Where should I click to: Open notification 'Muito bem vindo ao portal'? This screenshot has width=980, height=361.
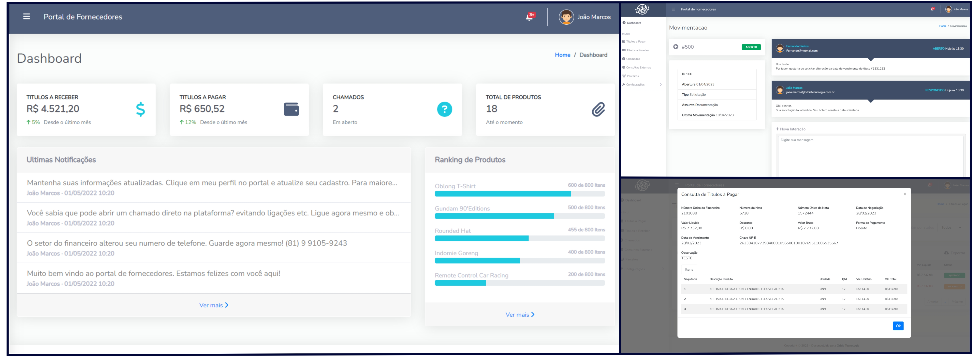(214, 278)
